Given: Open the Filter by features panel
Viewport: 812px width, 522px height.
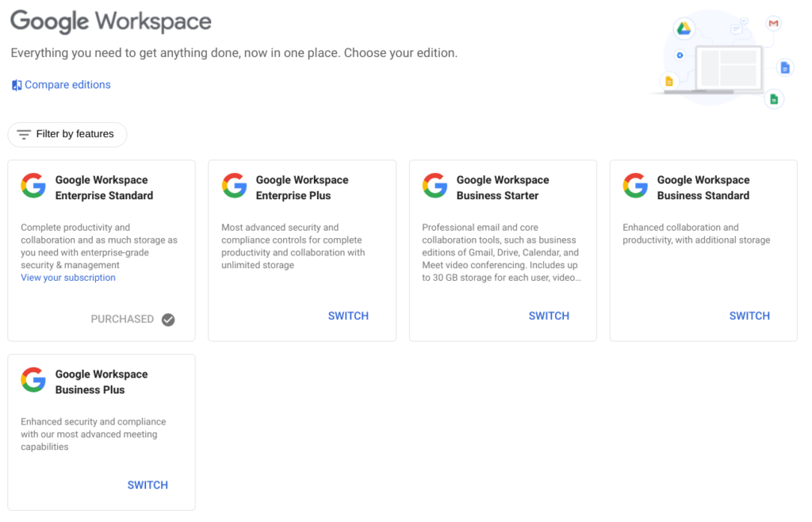Looking at the screenshot, I should pyautogui.click(x=67, y=134).
